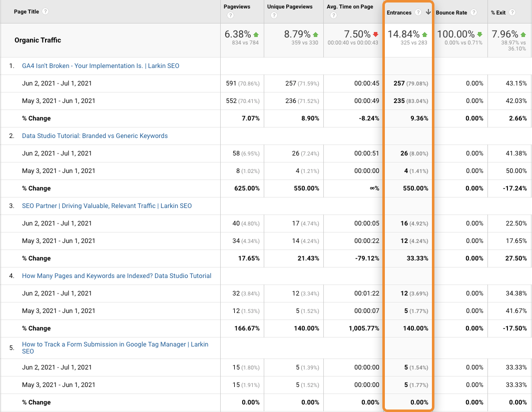
Task: Open the Bounce Rate help icon
Action: (473, 12)
